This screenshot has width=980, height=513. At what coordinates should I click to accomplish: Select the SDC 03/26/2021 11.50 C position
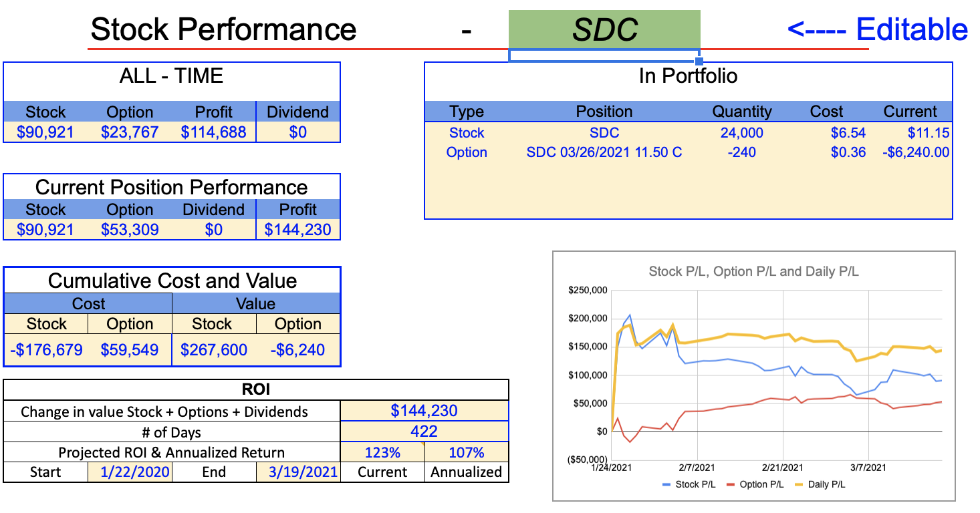604,152
